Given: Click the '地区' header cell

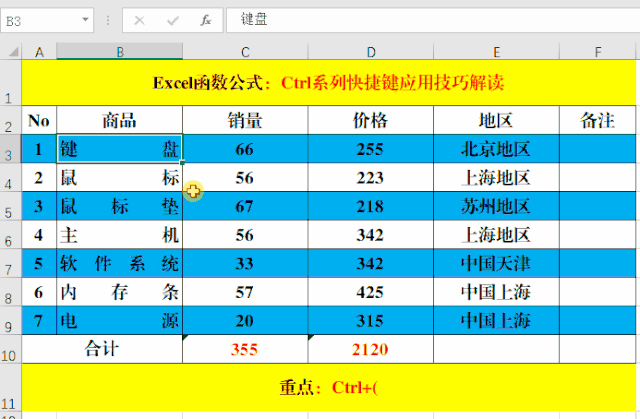Looking at the screenshot, I should pos(496,120).
